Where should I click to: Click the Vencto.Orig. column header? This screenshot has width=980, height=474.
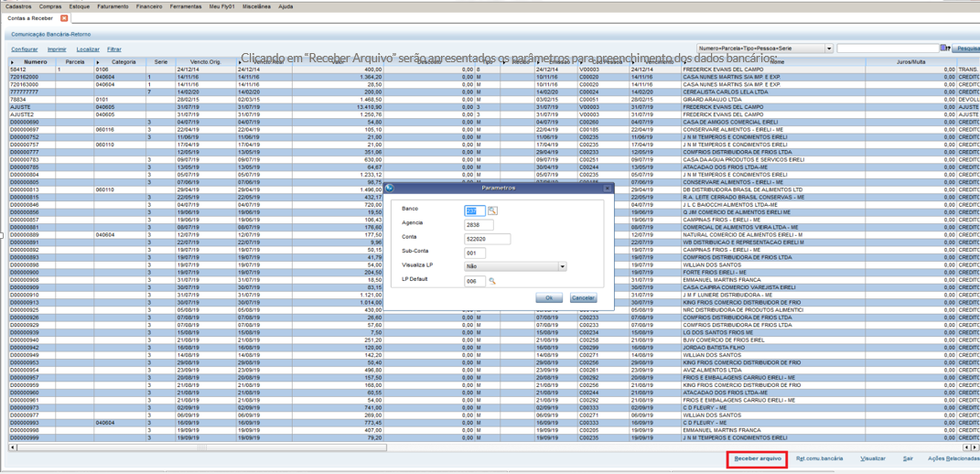point(206,62)
